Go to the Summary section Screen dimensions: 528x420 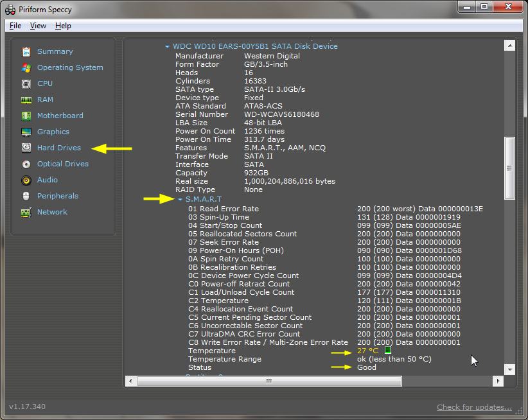(x=55, y=51)
